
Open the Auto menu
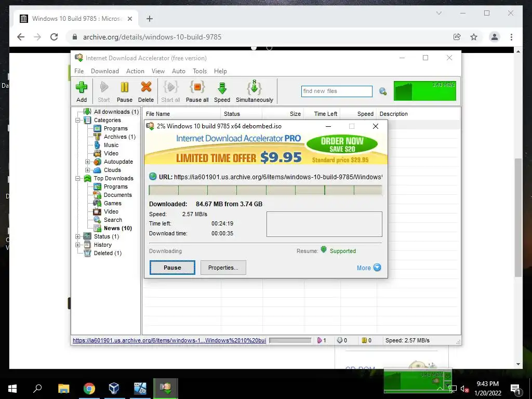(179, 71)
